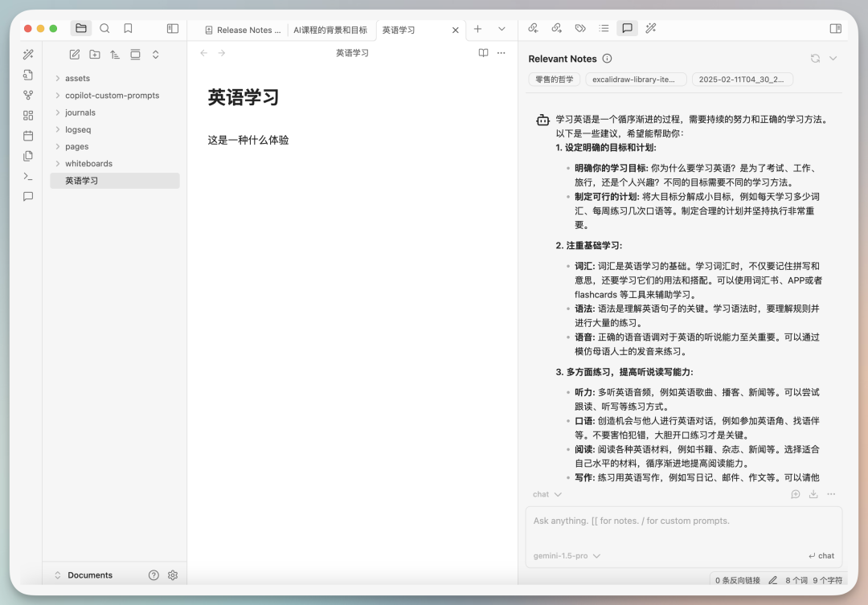Viewport: 868px width, 605px height.
Task: Close the 英语学习 tab
Action: click(455, 30)
